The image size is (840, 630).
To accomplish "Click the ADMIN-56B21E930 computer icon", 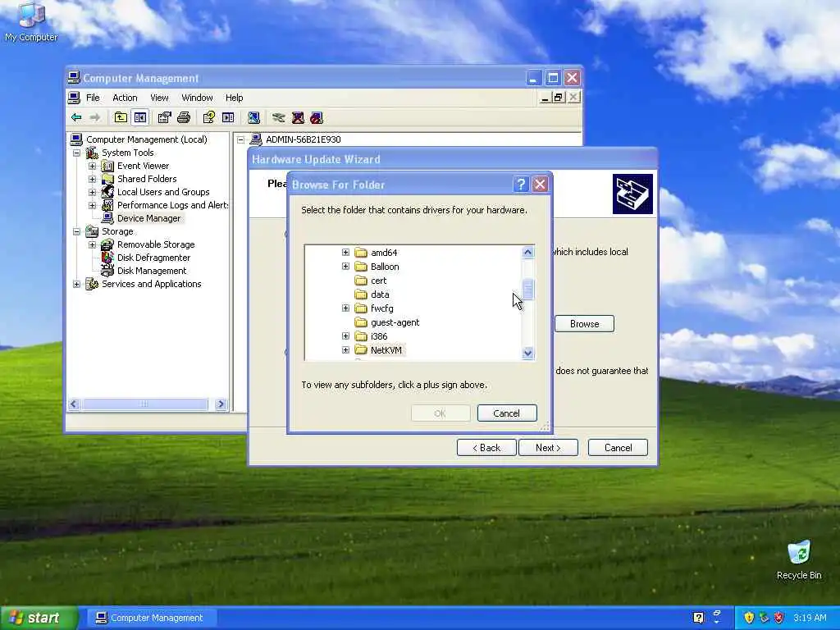I will coord(256,139).
